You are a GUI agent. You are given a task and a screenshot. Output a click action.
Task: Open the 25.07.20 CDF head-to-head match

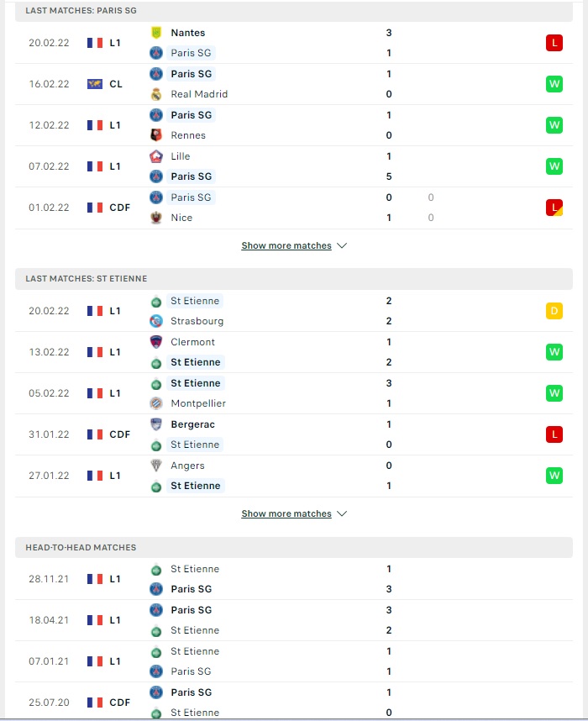294,703
